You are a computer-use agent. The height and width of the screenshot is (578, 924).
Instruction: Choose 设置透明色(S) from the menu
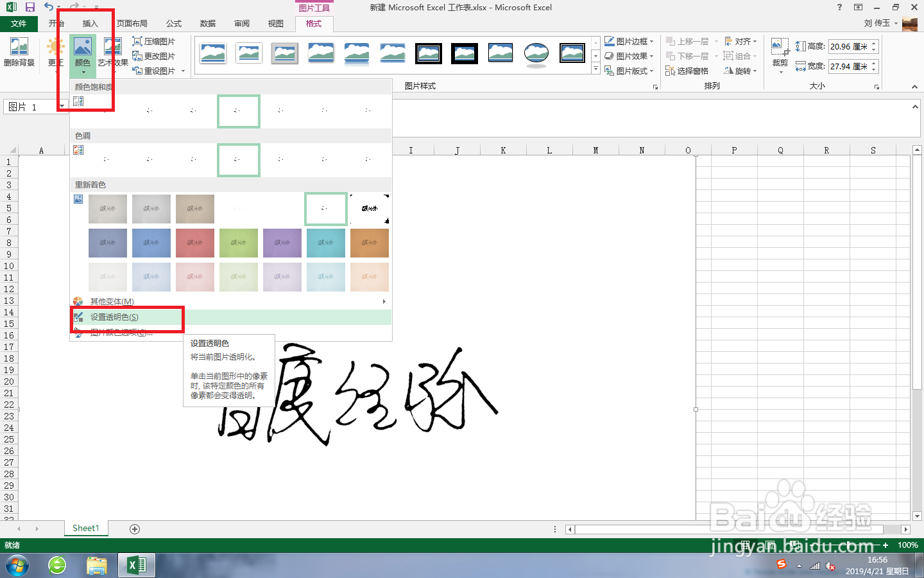(x=116, y=317)
